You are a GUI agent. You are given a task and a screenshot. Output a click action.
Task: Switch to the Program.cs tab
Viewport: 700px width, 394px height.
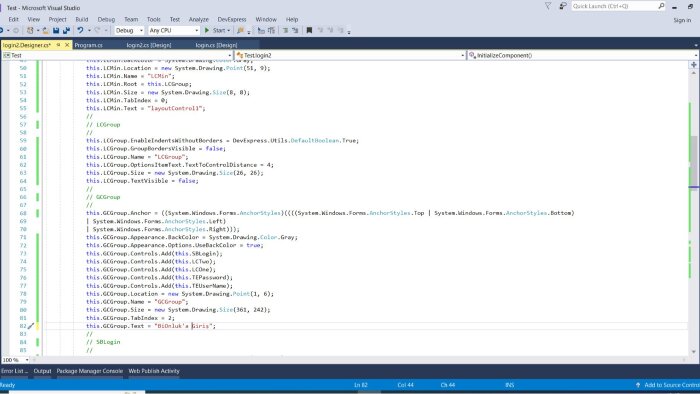click(x=88, y=45)
